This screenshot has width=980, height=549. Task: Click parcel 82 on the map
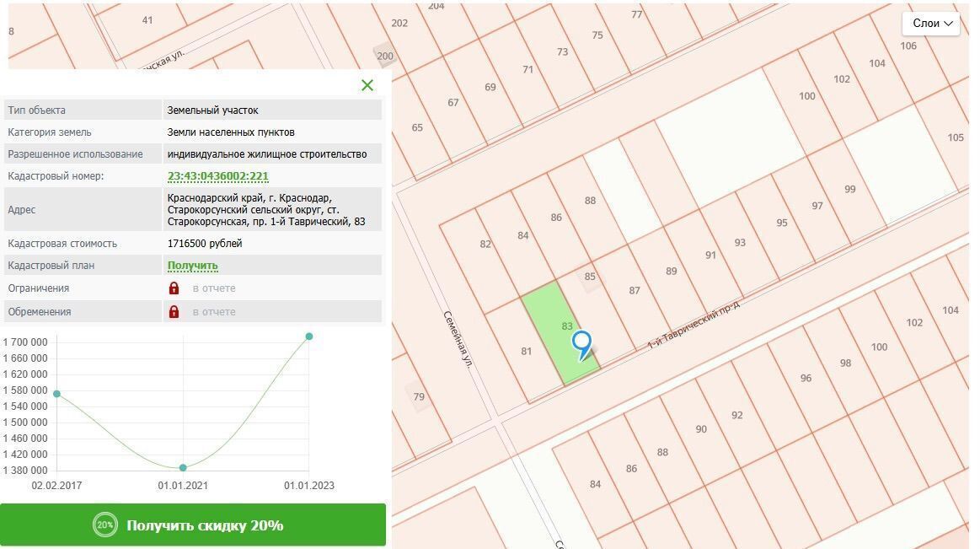pyautogui.click(x=485, y=245)
